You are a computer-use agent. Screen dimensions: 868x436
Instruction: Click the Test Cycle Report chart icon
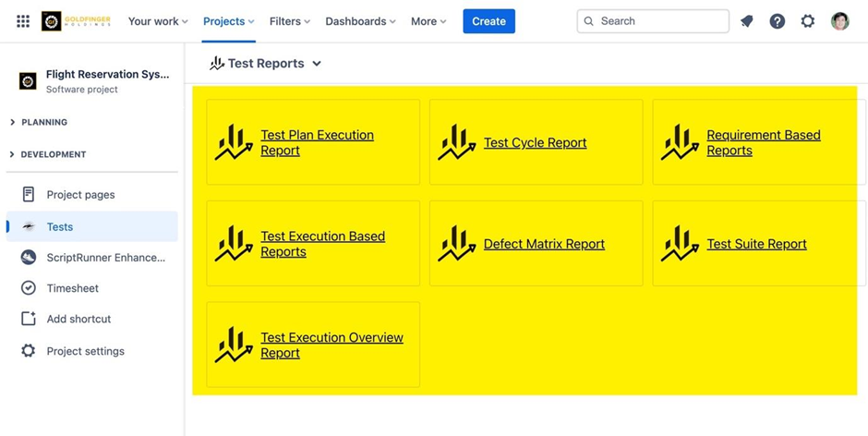pyautogui.click(x=457, y=143)
